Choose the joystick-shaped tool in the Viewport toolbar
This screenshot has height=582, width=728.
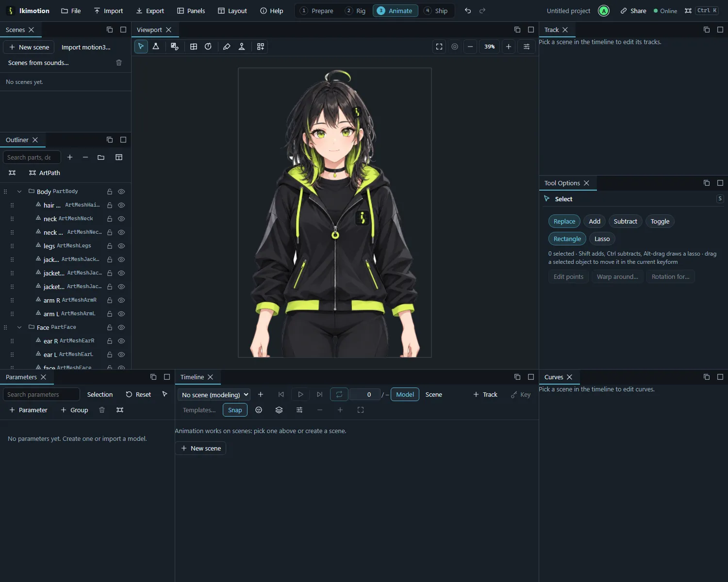pos(242,47)
